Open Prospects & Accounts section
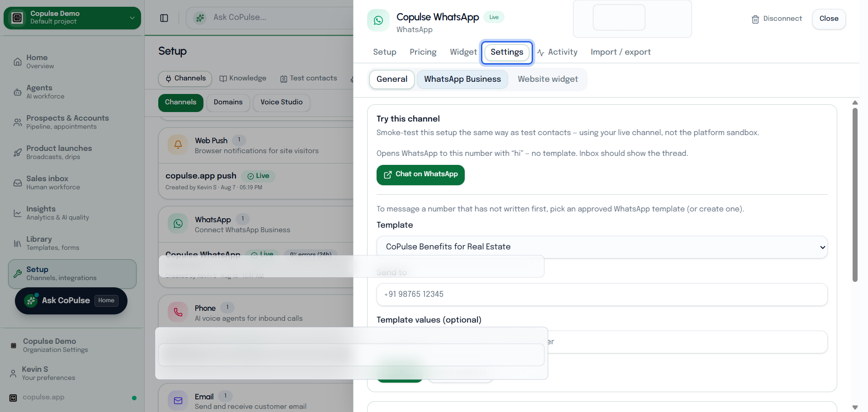Image resolution: width=868 pixels, height=412 pixels. pyautogui.click(x=72, y=122)
